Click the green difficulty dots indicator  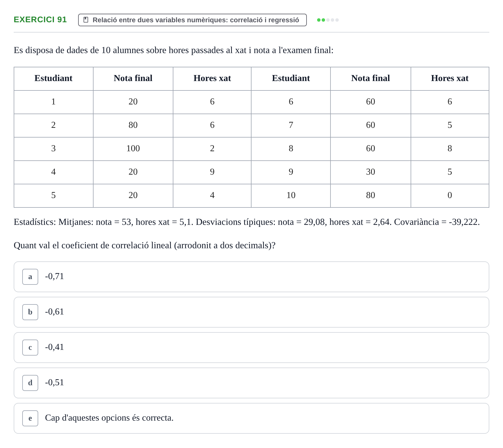click(328, 20)
